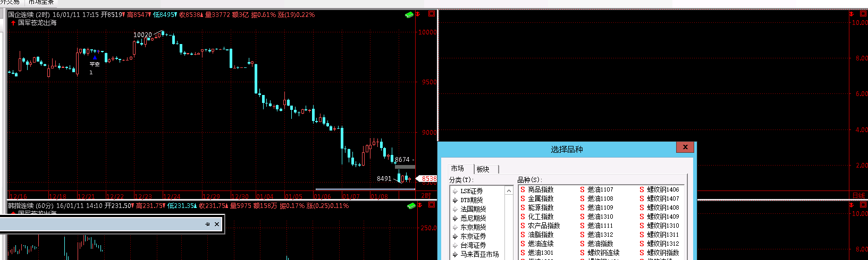Click the S icon beside 燃油1107

pyautogui.click(x=582, y=189)
